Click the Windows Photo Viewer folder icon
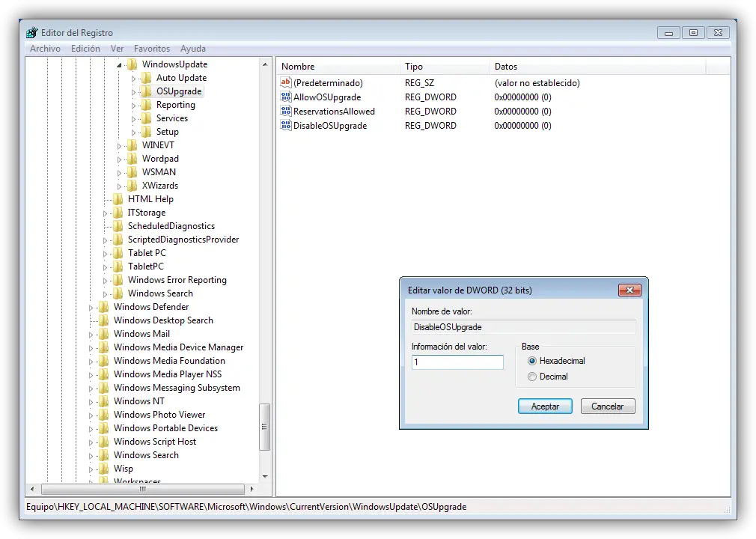Screen dimensions: 756x539 [103, 415]
